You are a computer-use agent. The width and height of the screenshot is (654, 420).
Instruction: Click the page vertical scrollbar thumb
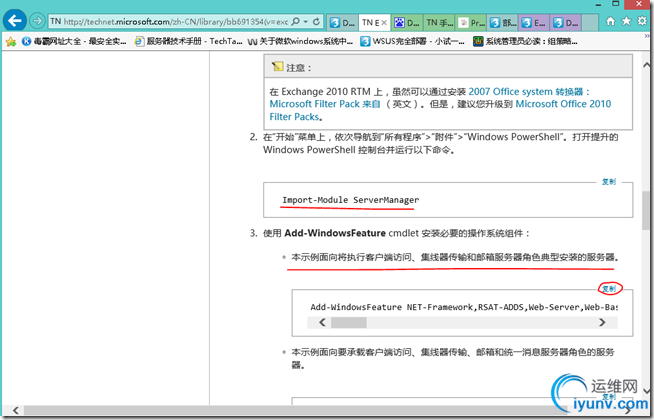[646, 213]
